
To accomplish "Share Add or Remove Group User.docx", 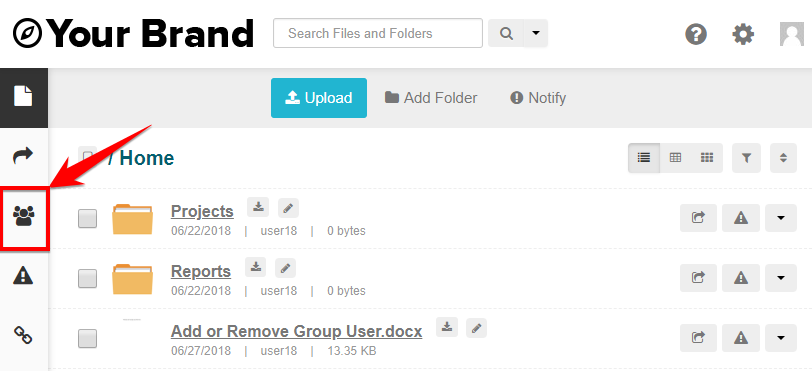I will tap(699, 338).
